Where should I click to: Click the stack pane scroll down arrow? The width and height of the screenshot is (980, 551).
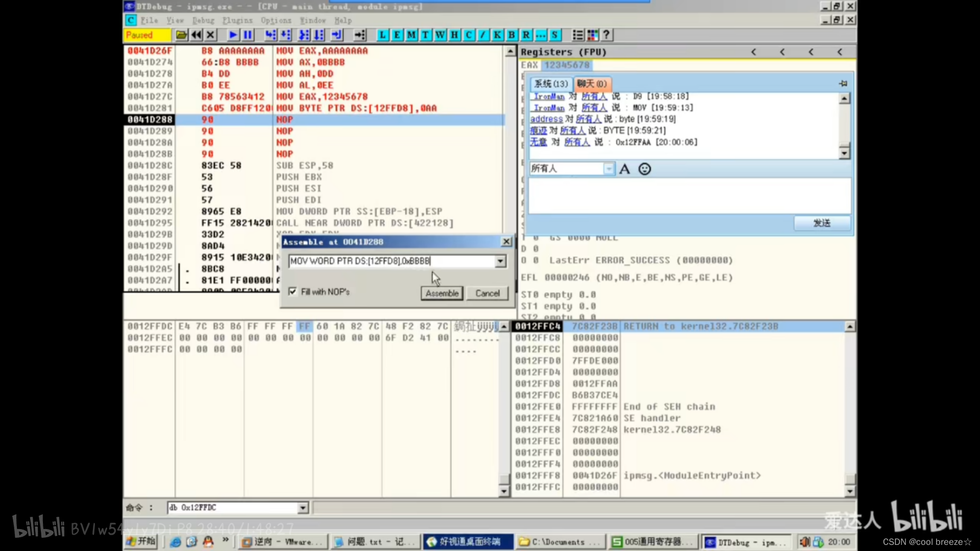click(850, 492)
